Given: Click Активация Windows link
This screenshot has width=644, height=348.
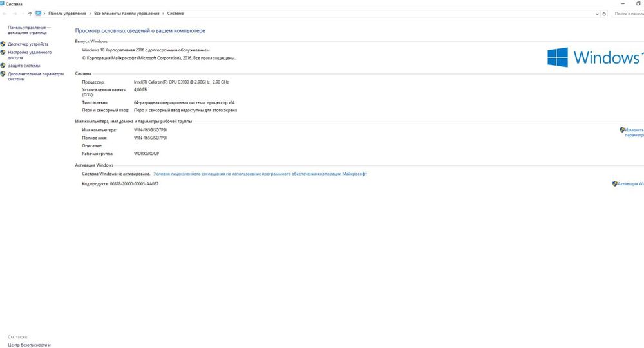Looking at the screenshot, I should (x=630, y=184).
